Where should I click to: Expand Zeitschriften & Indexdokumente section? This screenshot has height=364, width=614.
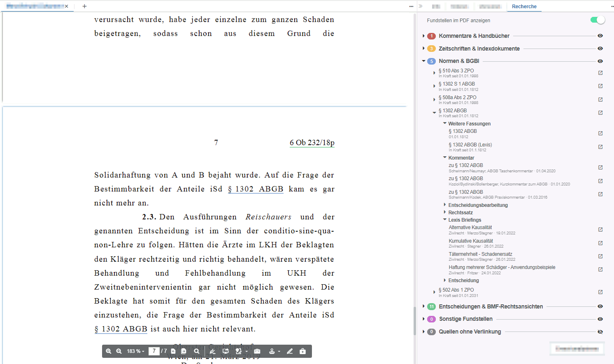click(x=423, y=49)
